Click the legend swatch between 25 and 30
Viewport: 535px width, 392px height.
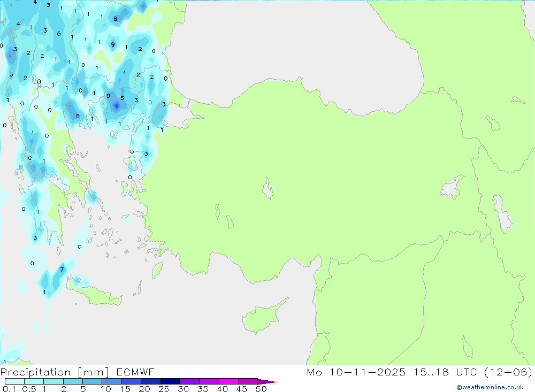(x=170, y=381)
